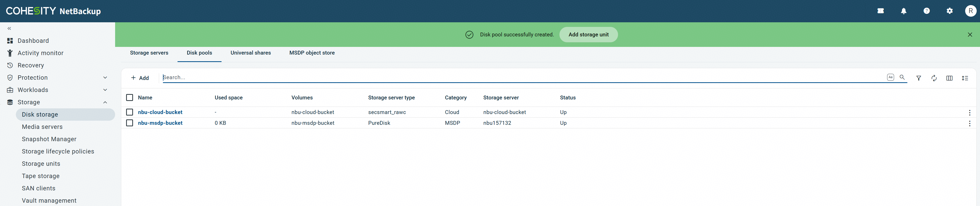Click the Cohesity NetBackup logo
This screenshot has width=980, height=206.
53,11
